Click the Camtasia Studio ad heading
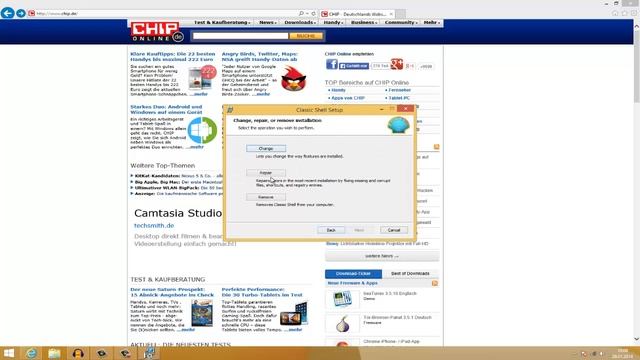 [178, 213]
